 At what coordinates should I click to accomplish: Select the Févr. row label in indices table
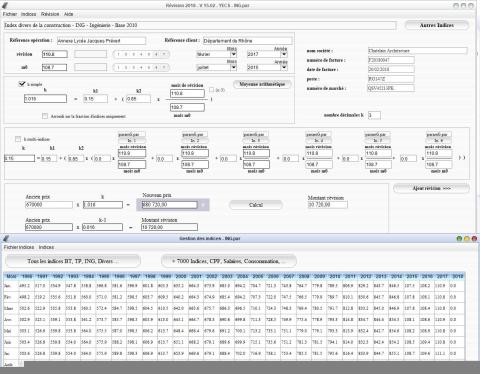tap(11, 297)
